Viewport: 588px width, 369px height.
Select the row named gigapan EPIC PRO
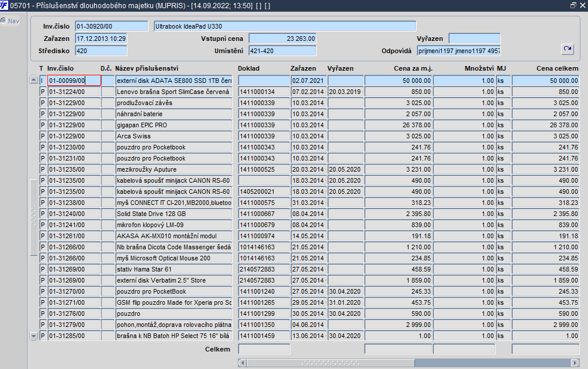174,125
